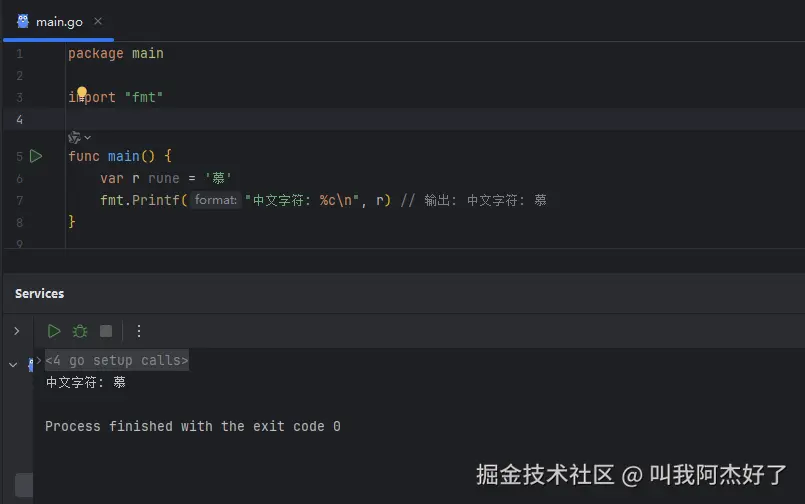Select the Services tool window title
Viewport: 805px width, 504px height.
(39, 293)
